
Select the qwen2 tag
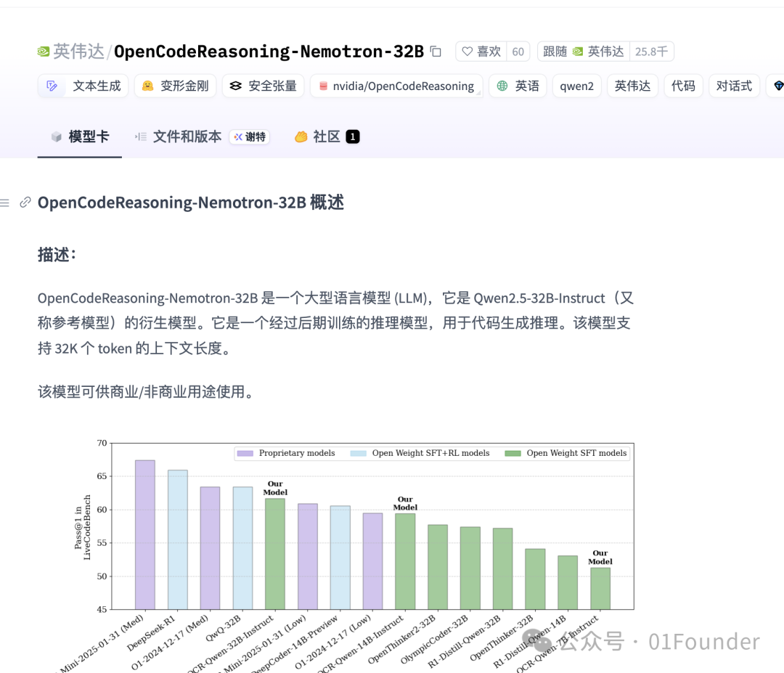577,86
